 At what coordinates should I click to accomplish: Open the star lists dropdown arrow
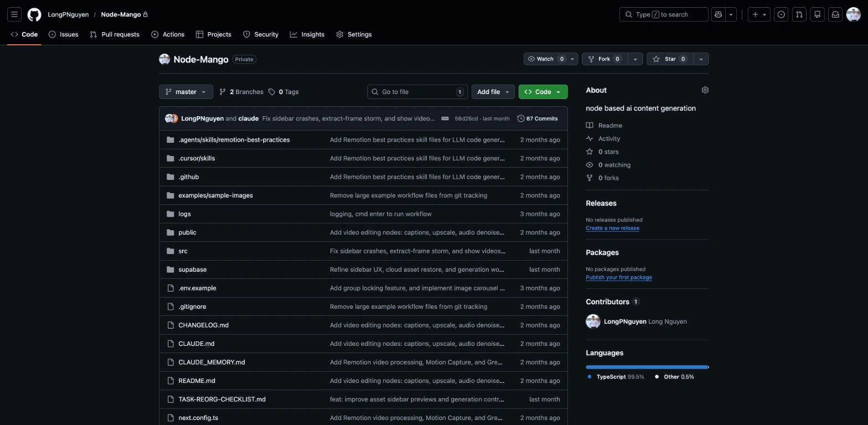(x=701, y=59)
